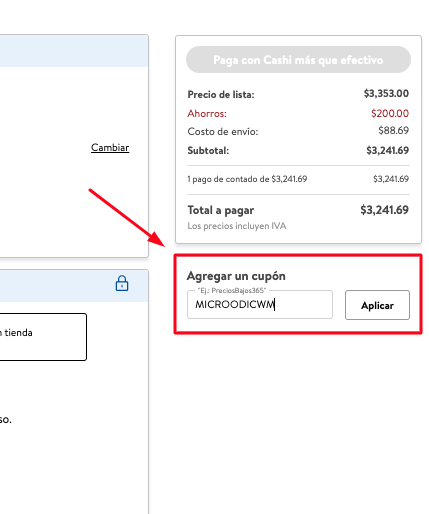This screenshot has width=429, height=514.
Task: Click the Ahorros $200.00 amount
Action: (x=390, y=113)
